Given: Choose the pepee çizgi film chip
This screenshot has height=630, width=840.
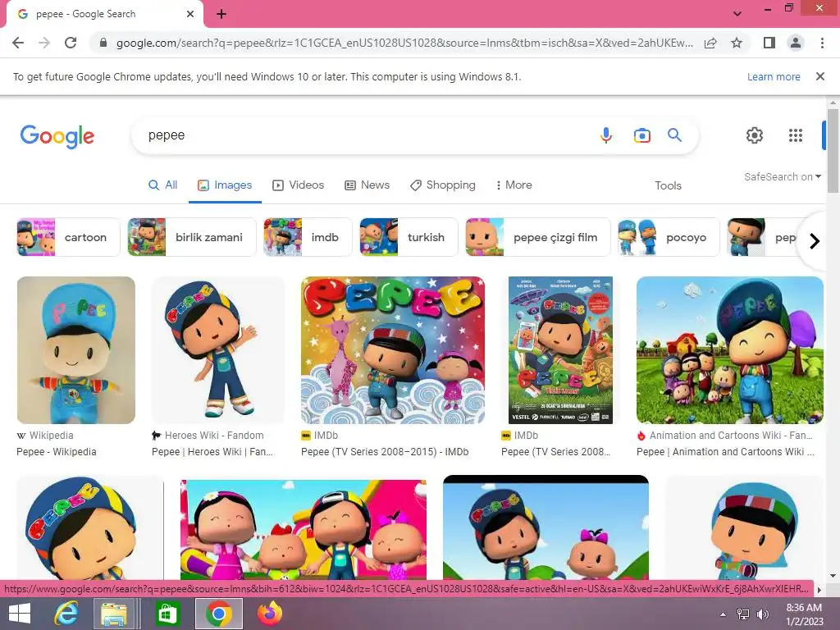Looking at the screenshot, I should (x=538, y=237).
